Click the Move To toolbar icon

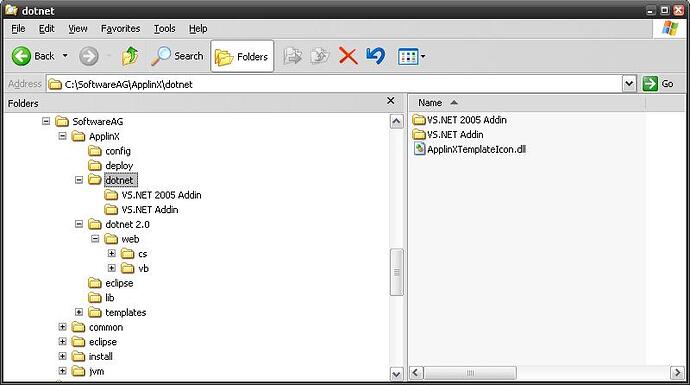[293, 56]
